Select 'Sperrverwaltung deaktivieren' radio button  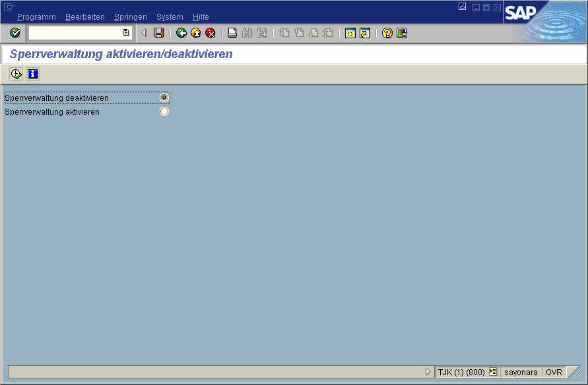pos(164,98)
